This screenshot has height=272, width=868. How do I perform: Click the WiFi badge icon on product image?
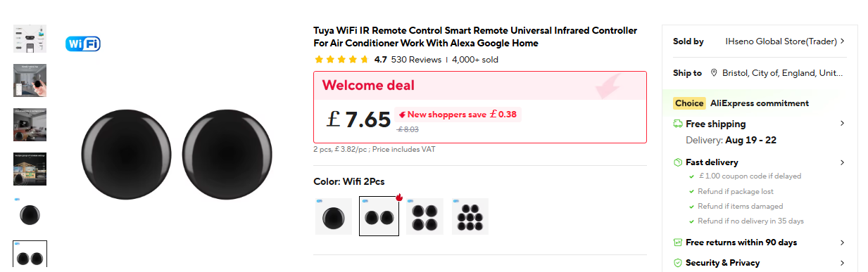[x=83, y=44]
